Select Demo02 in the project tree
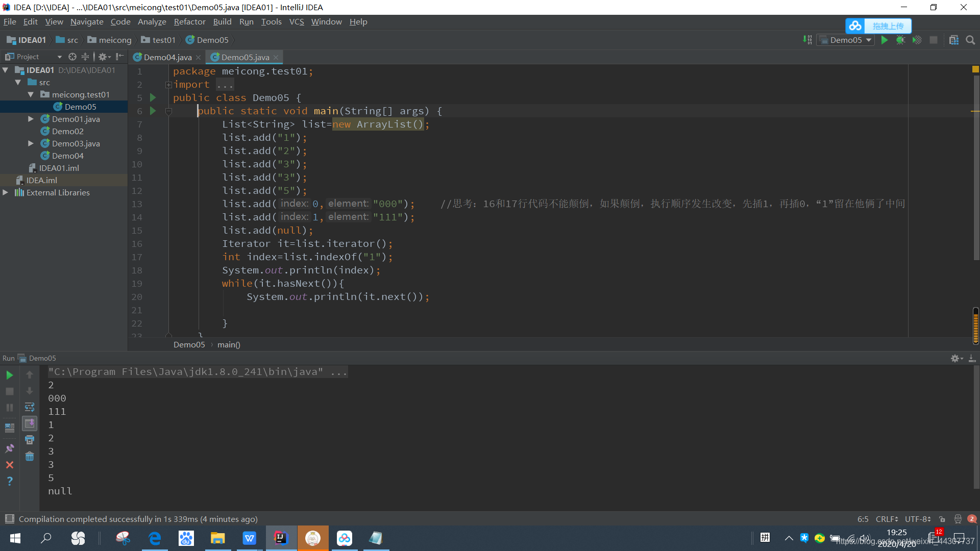This screenshot has height=551, width=980. coord(67,131)
